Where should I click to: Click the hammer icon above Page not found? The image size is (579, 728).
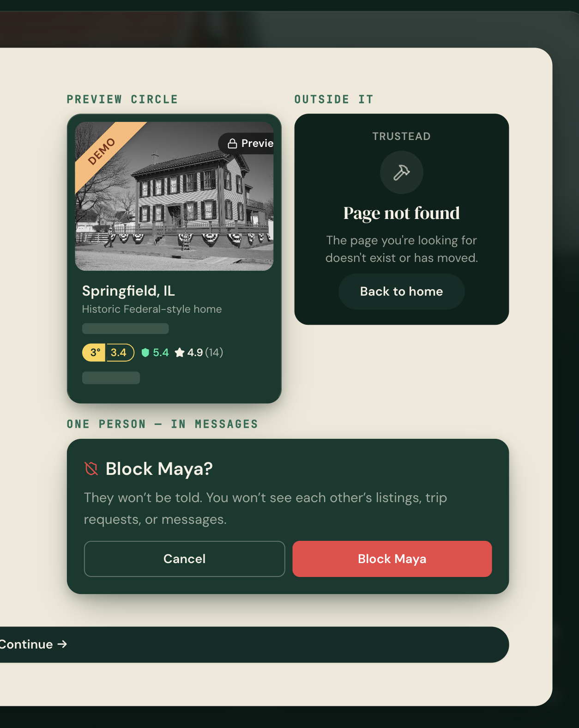pos(401,172)
